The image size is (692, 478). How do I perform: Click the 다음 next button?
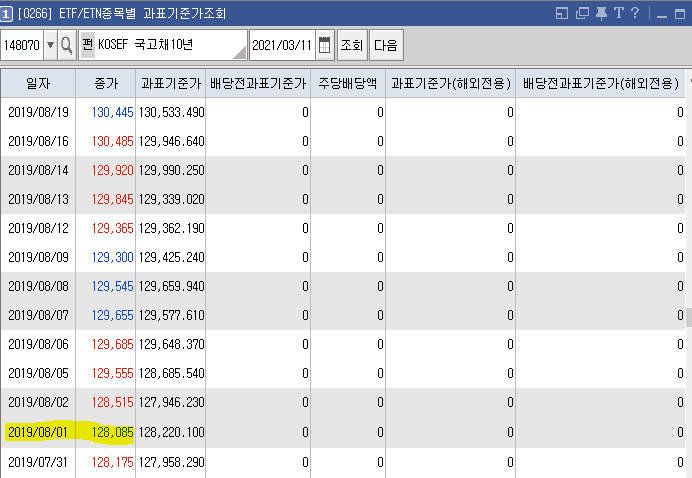pyautogui.click(x=386, y=45)
